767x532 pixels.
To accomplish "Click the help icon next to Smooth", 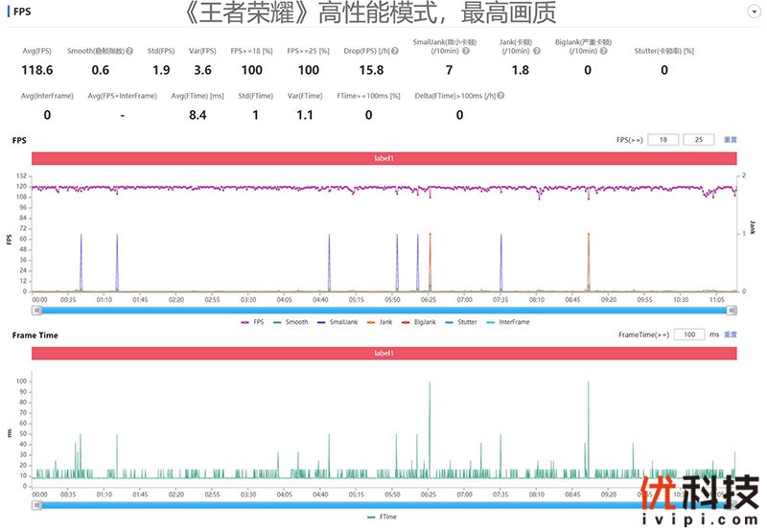I will click(x=128, y=50).
